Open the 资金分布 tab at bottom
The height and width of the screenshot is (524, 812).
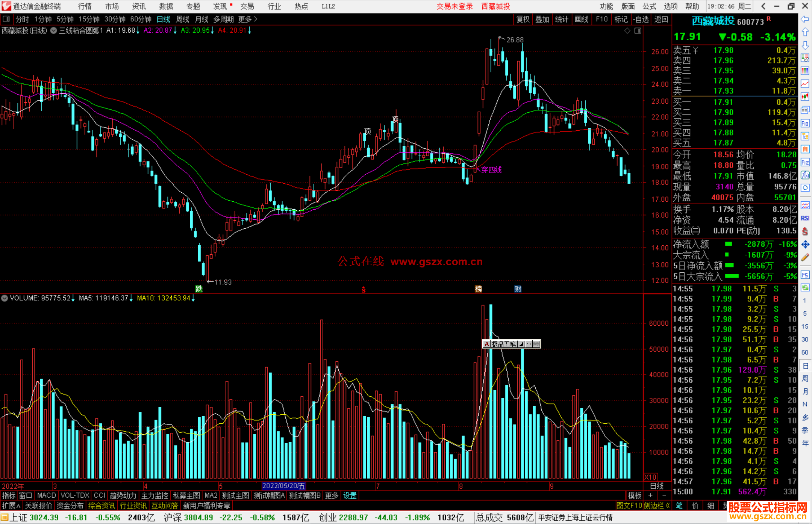[70, 506]
